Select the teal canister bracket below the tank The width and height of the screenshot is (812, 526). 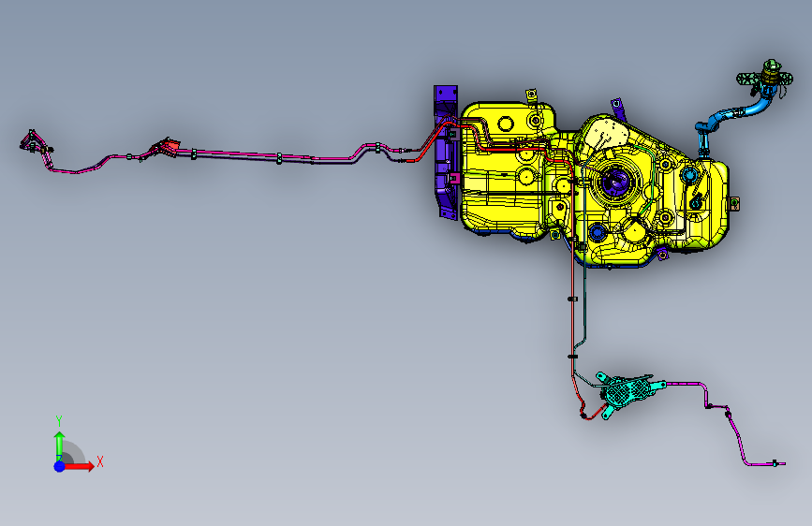(x=628, y=391)
